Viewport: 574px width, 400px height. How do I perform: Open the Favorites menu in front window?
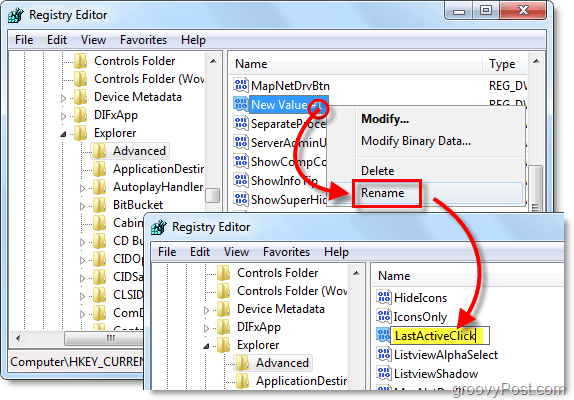(286, 252)
